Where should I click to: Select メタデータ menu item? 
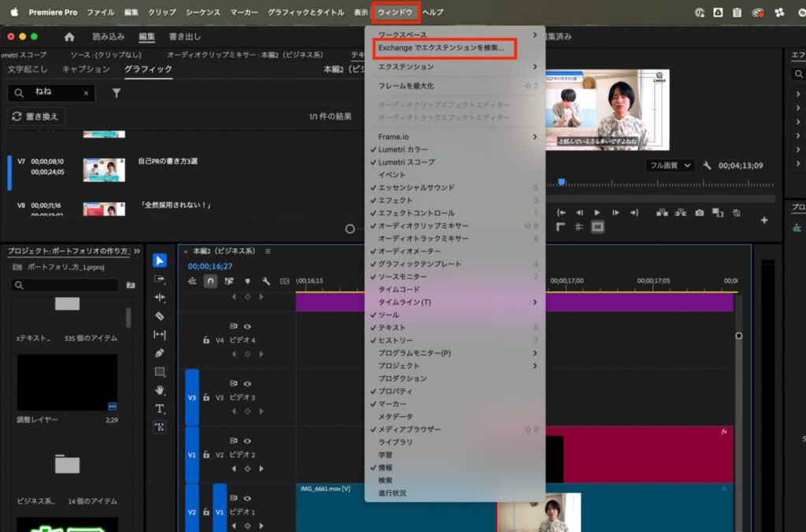point(454,417)
